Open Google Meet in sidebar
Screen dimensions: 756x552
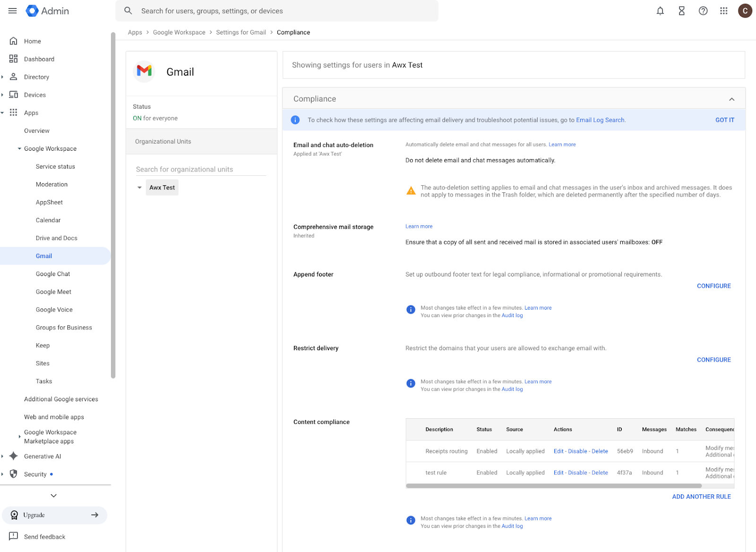coord(53,292)
